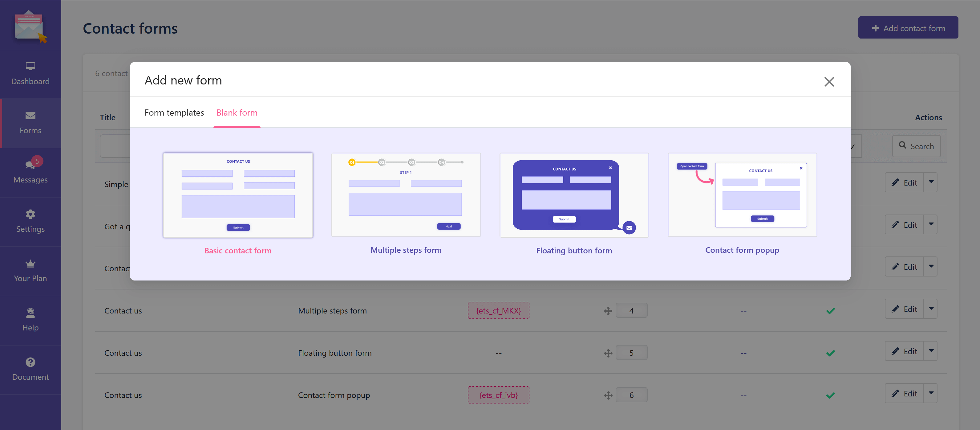Switch to the Blank form tab
980x430 pixels.
coord(237,113)
